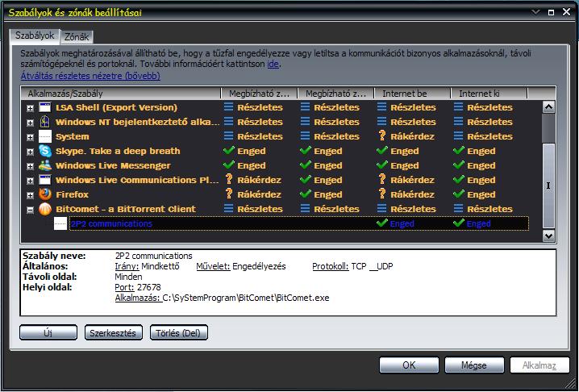Click System's Internet be question mark icon
Screen dimensions: 579x392
[382, 136]
